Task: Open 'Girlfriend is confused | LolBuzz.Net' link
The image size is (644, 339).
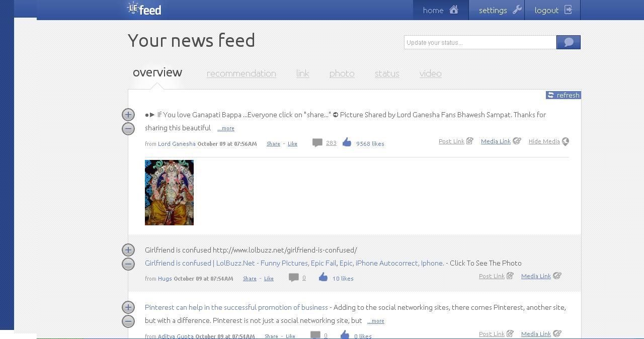Action: point(294,263)
